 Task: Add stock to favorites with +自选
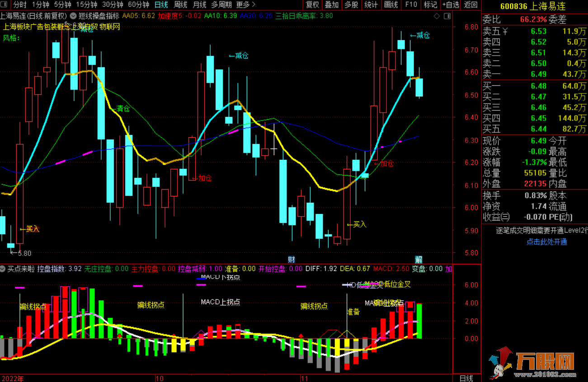pyautogui.click(x=451, y=5)
